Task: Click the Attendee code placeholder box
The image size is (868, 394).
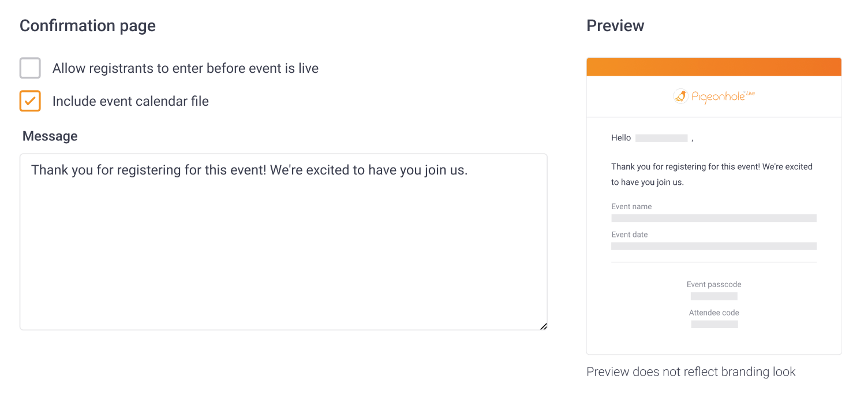Action: pyautogui.click(x=714, y=324)
